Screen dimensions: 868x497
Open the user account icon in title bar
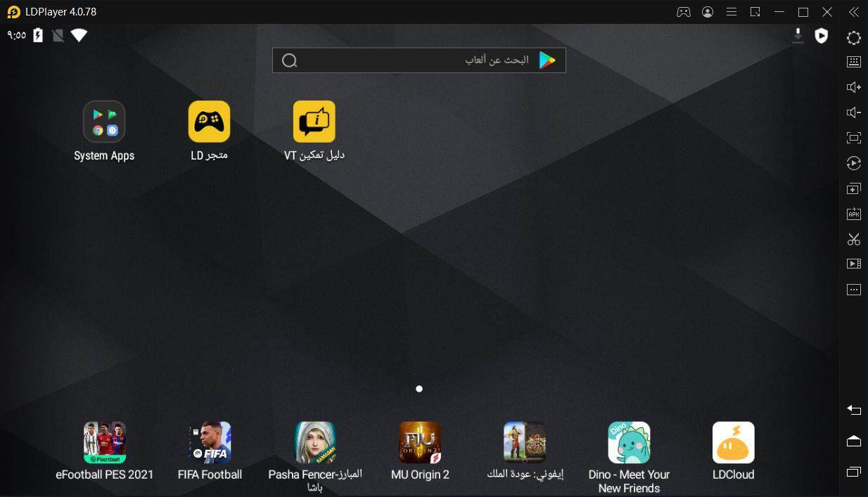(708, 12)
